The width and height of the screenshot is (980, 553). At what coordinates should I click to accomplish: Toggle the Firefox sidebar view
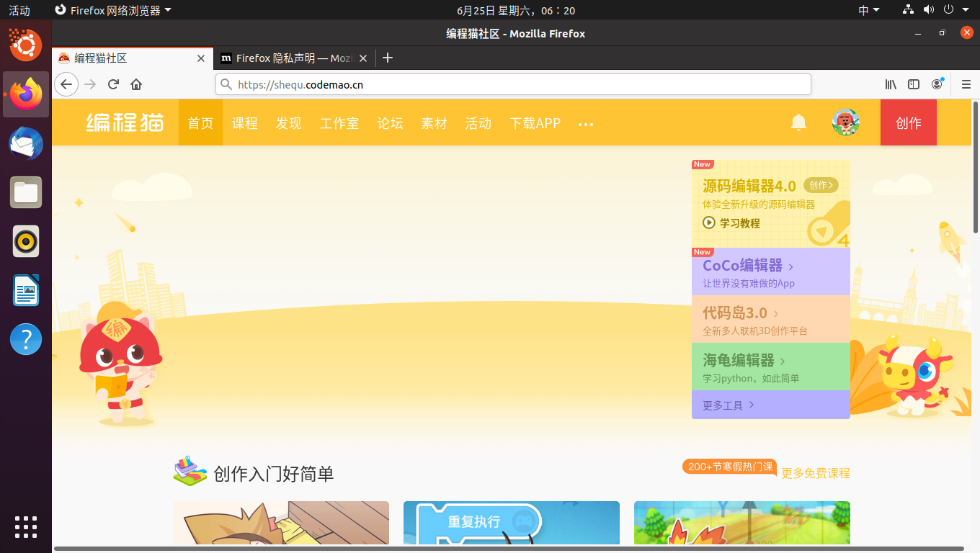(x=914, y=84)
